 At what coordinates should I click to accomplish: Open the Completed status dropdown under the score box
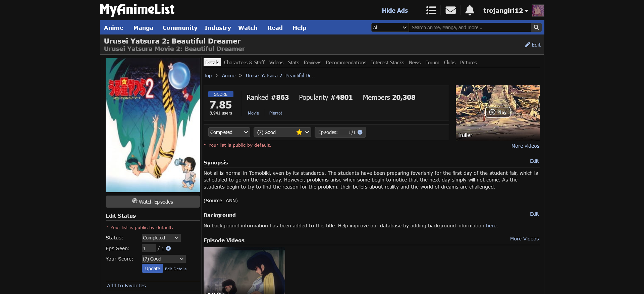click(229, 132)
